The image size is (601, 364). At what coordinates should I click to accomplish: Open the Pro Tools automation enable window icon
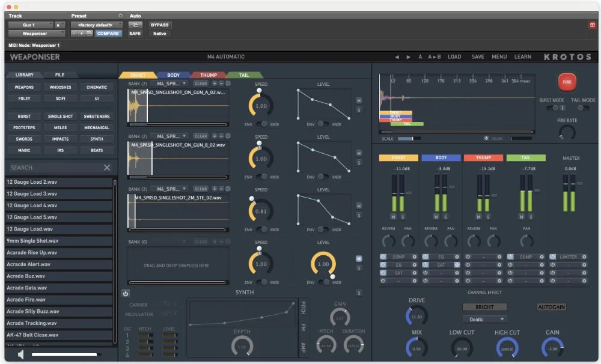[x=135, y=25]
